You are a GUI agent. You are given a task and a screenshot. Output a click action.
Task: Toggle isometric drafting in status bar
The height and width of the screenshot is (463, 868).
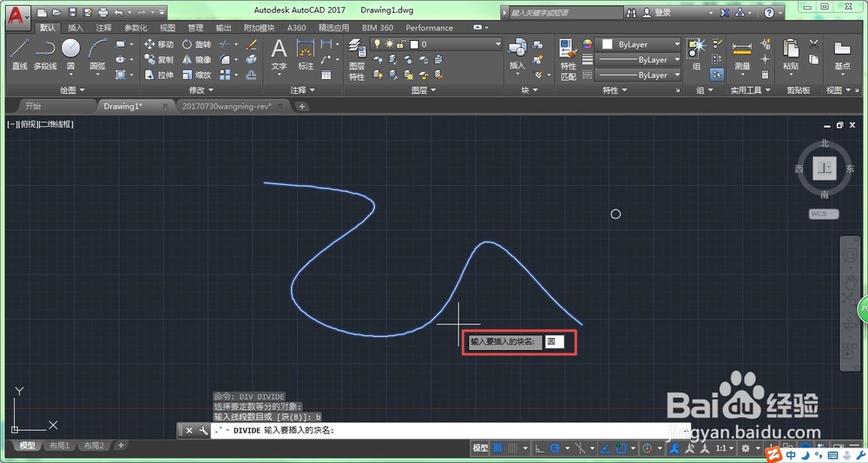[x=580, y=448]
